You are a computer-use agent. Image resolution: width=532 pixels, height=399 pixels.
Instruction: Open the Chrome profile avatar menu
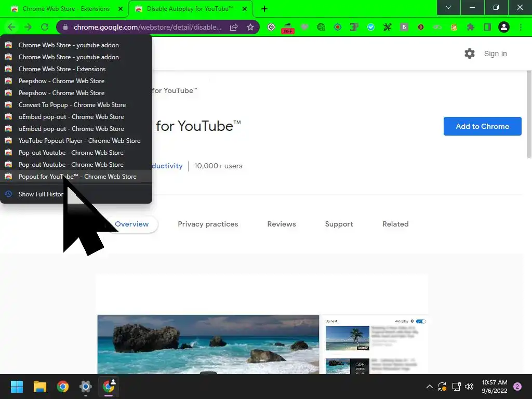[x=504, y=27]
